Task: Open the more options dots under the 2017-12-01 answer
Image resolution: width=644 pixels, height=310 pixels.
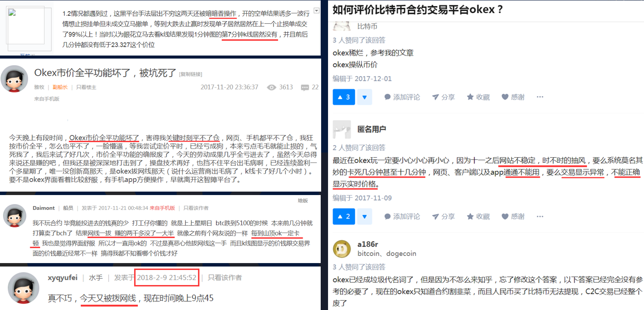Action: pyautogui.click(x=540, y=97)
